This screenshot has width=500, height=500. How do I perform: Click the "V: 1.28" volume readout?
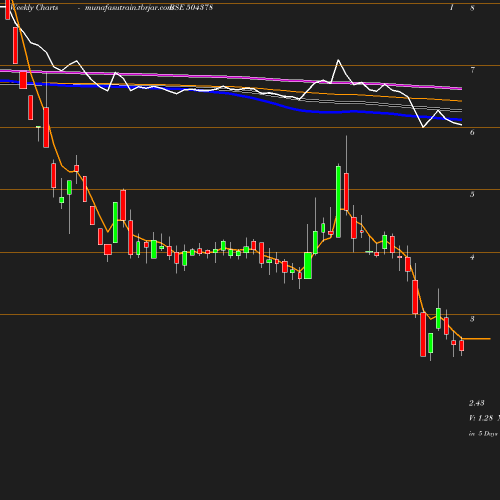point(481,418)
